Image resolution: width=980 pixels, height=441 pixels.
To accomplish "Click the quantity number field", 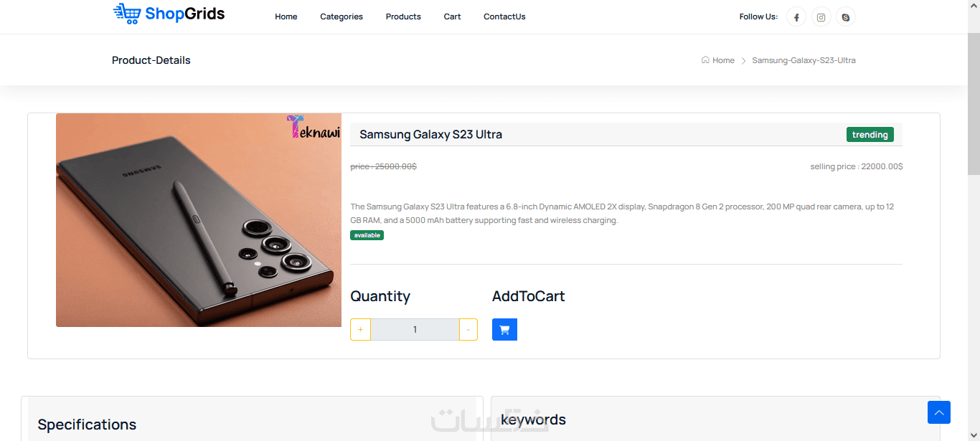I will (415, 330).
